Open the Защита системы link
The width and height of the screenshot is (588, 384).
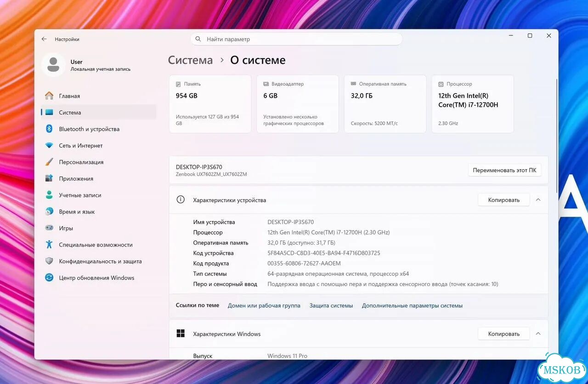pos(331,305)
